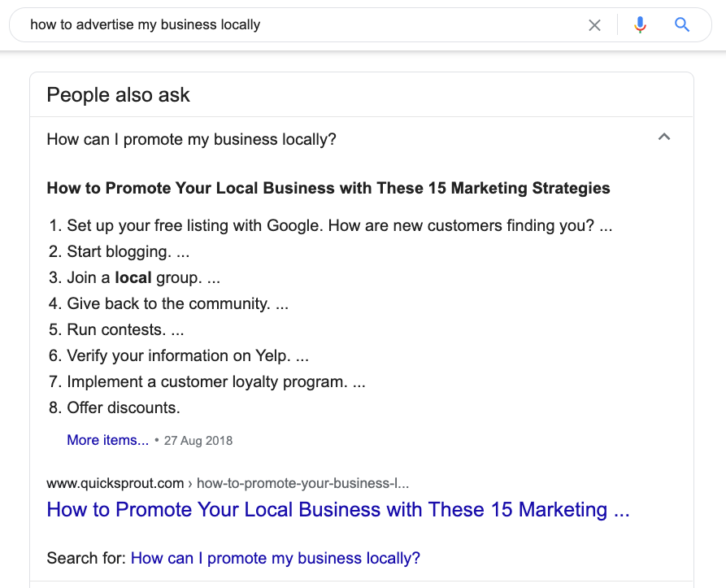
Task: Click the bold "15 Marketing Strategies" snippet heading
Action: (328, 188)
